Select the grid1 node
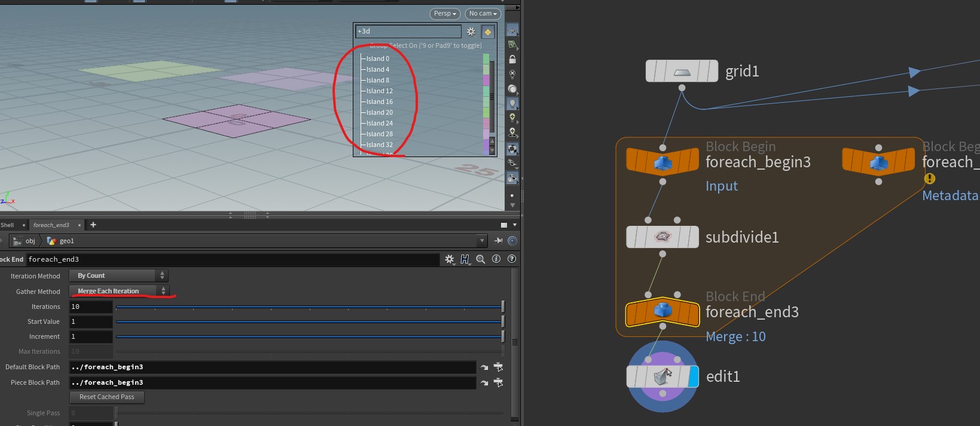 682,71
